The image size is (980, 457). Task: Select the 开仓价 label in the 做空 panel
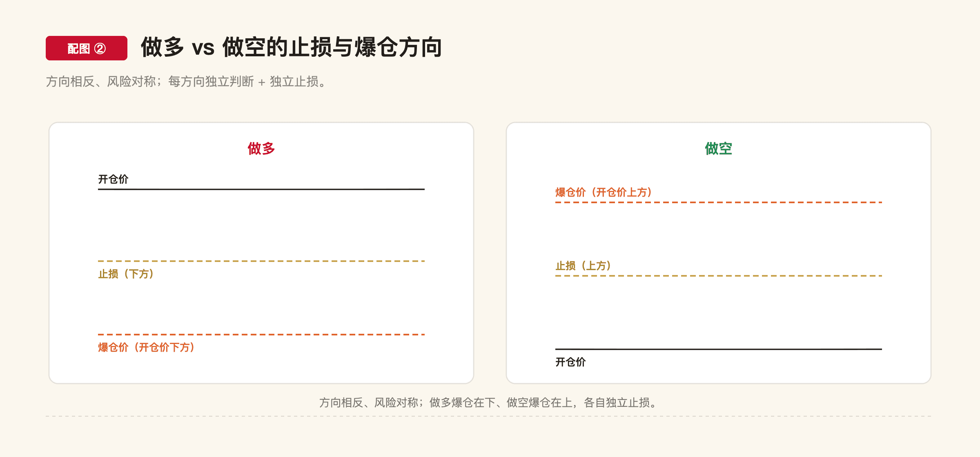pyautogui.click(x=570, y=362)
